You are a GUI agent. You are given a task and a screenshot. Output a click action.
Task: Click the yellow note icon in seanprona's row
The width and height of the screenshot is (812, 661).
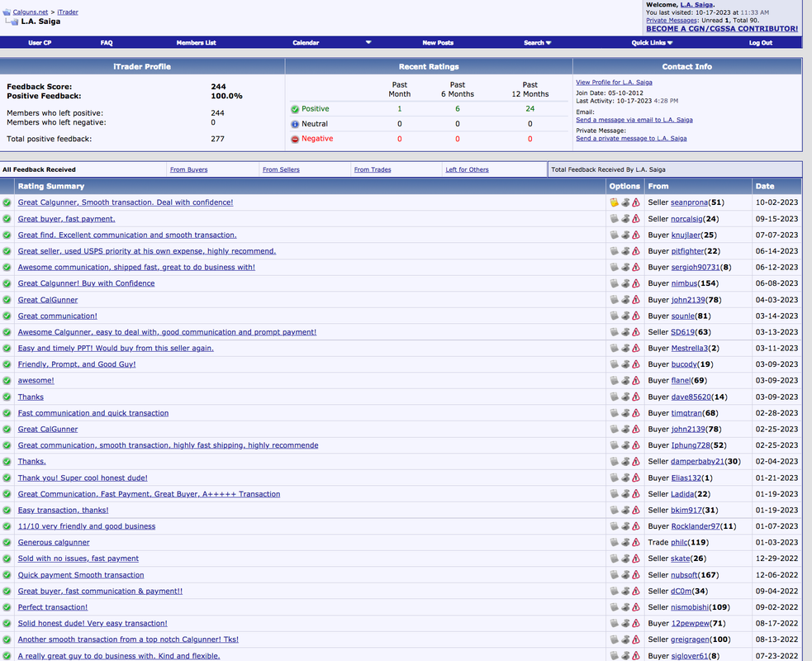pos(615,202)
